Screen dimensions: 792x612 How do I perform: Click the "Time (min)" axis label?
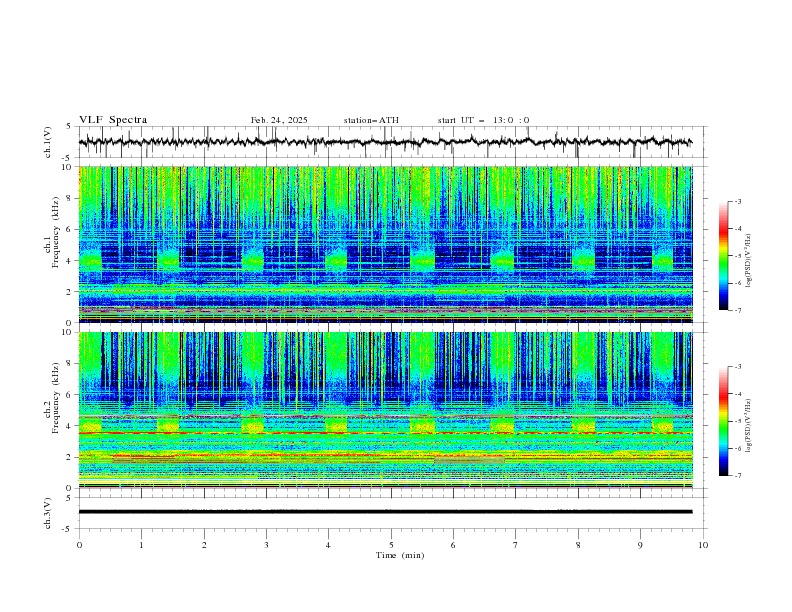point(400,555)
